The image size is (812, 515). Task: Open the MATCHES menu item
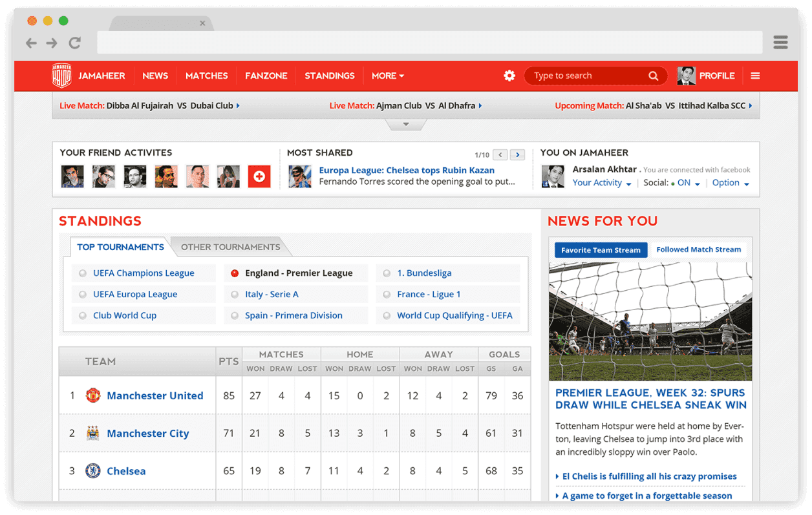(x=207, y=76)
